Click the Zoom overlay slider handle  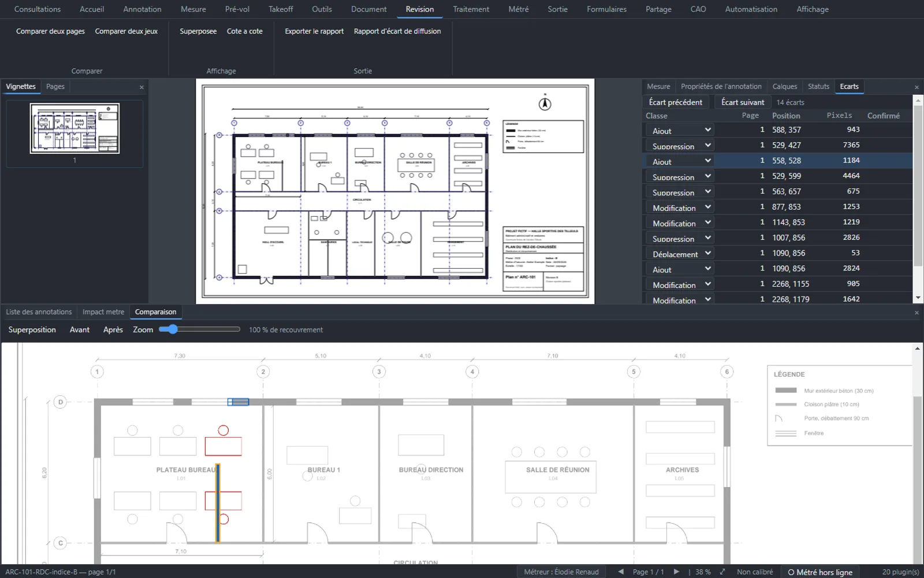[172, 329]
